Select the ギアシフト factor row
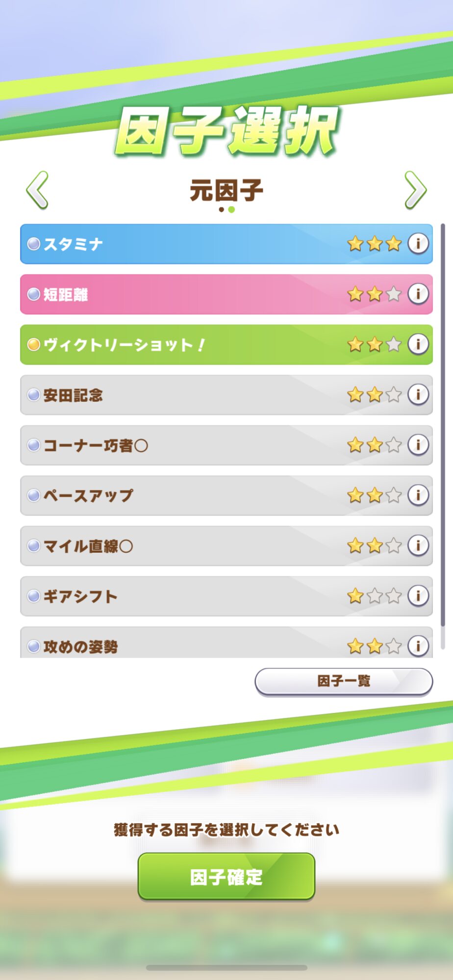453x980 pixels. click(x=196, y=596)
